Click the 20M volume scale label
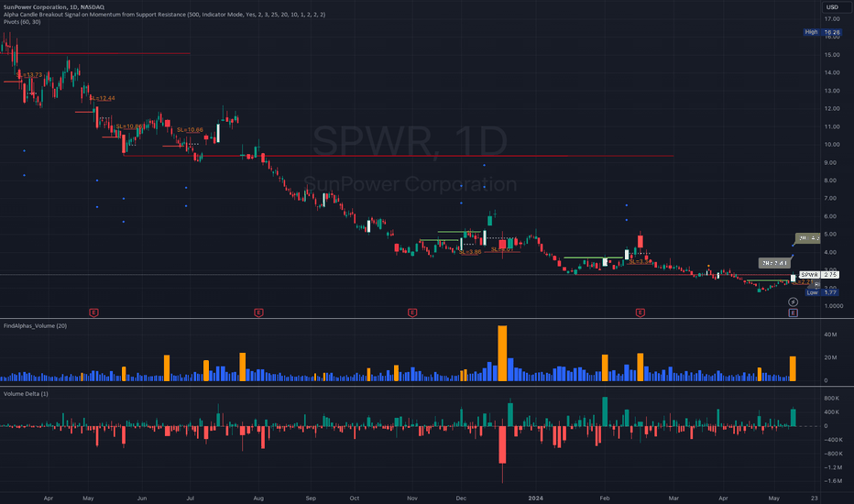 [830, 357]
